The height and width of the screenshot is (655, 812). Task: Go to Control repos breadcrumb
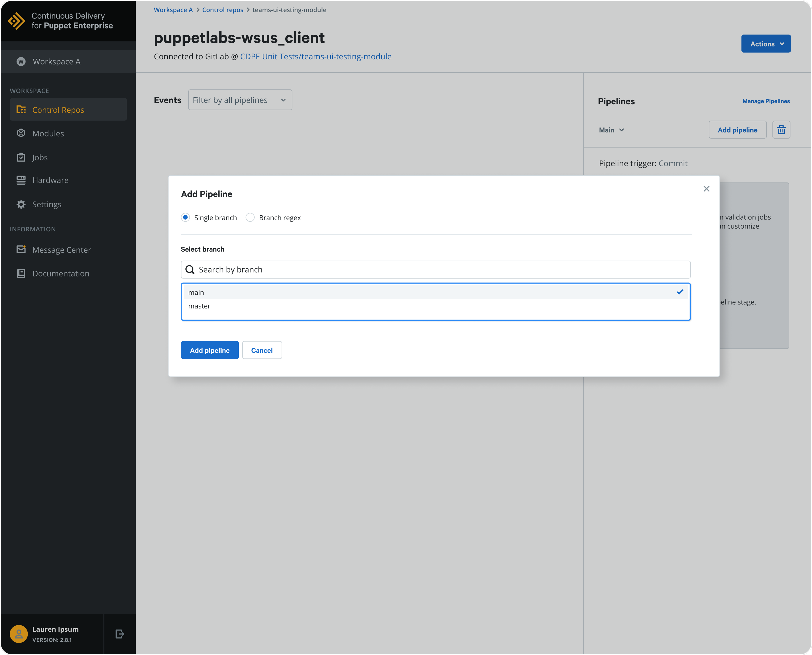tap(222, 10)
